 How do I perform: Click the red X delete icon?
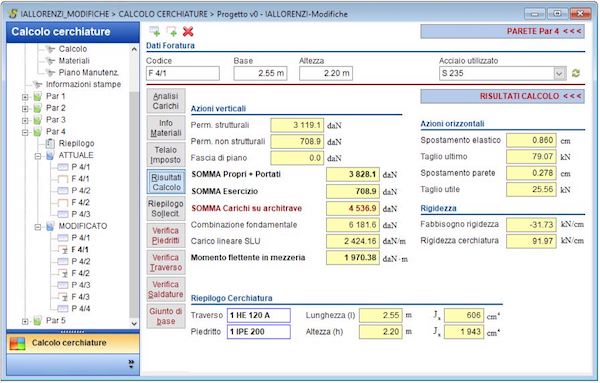[x=188, y=32]
